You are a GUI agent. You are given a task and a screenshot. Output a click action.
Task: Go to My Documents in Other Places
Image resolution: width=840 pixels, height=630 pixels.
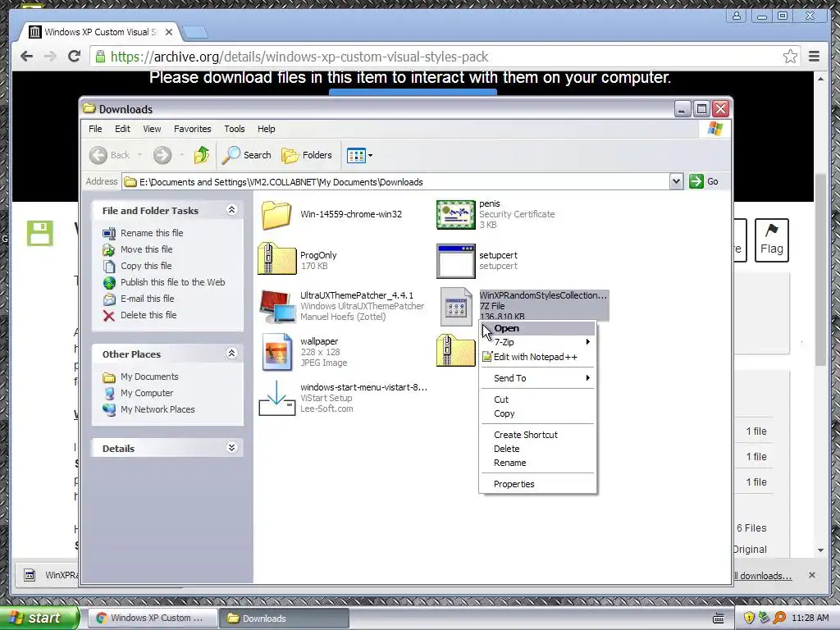click(140, 377)
